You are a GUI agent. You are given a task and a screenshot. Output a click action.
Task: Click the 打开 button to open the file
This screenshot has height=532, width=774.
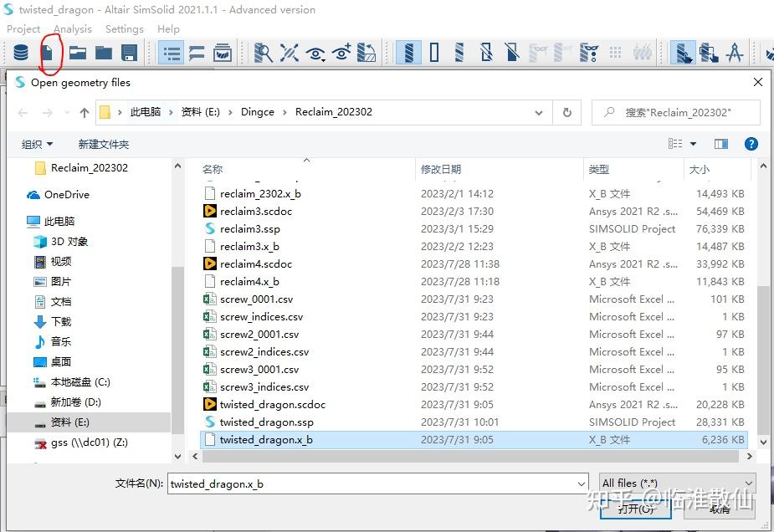click(x=635, y=509)
